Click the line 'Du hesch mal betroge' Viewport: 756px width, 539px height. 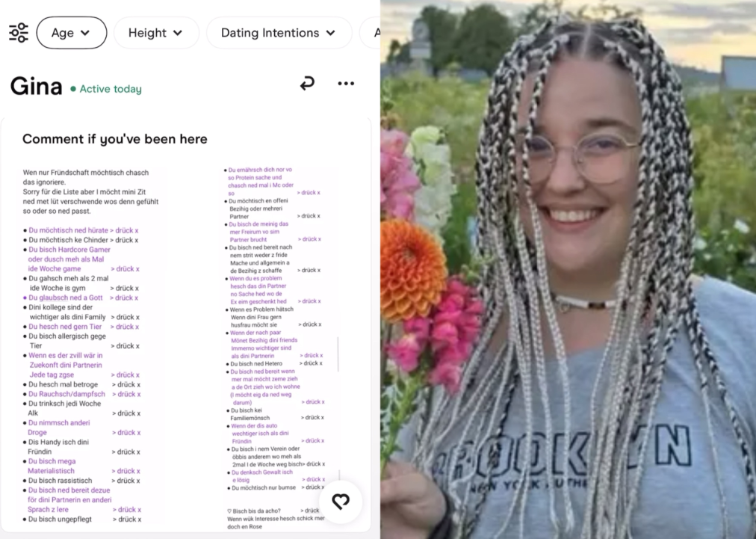pos(63,384)
